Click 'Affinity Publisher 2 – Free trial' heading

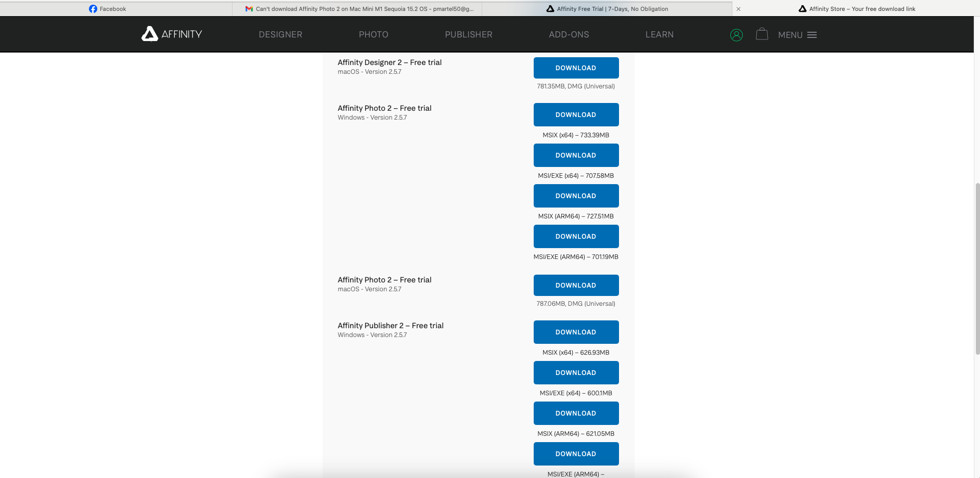(391, 326)
